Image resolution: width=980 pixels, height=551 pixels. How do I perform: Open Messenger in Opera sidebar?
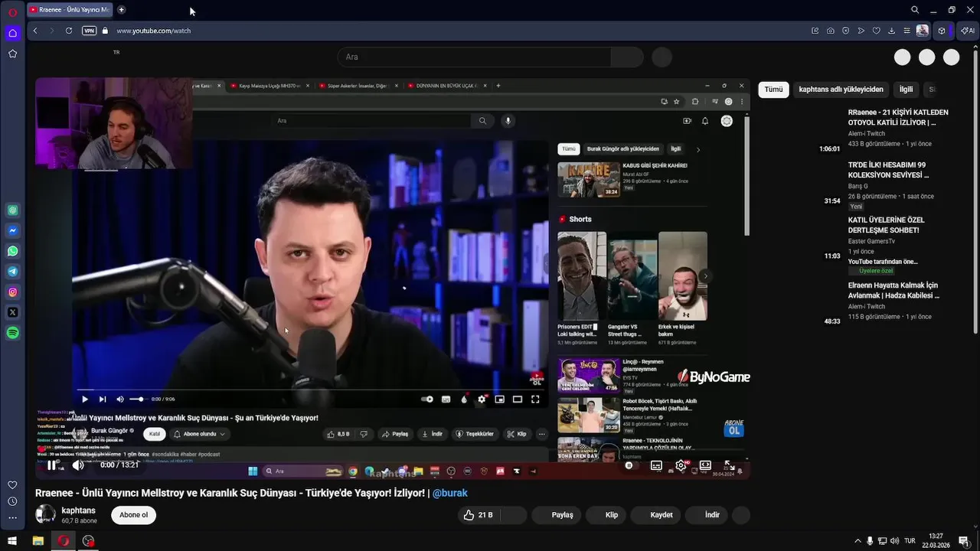click(x=13, y=230)
